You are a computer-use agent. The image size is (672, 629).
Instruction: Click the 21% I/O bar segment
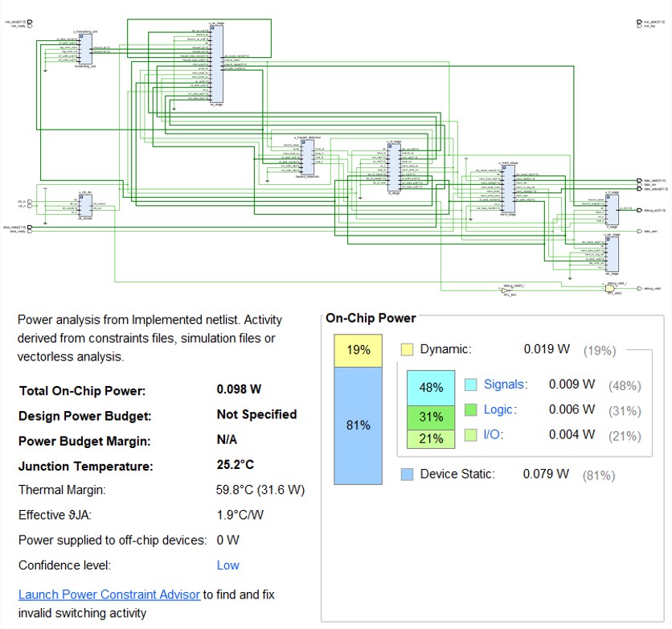pos(431,438)
